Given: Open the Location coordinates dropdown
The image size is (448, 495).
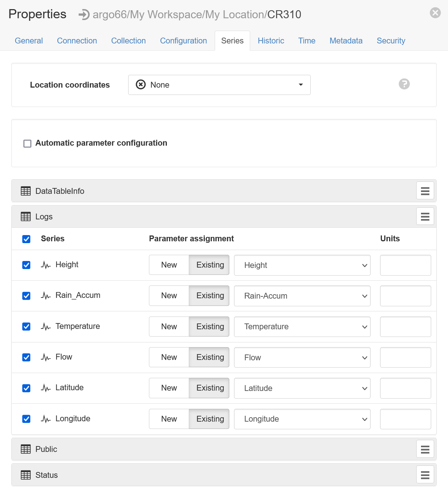Looking at the screenshot, I should (x=219, y=85).
